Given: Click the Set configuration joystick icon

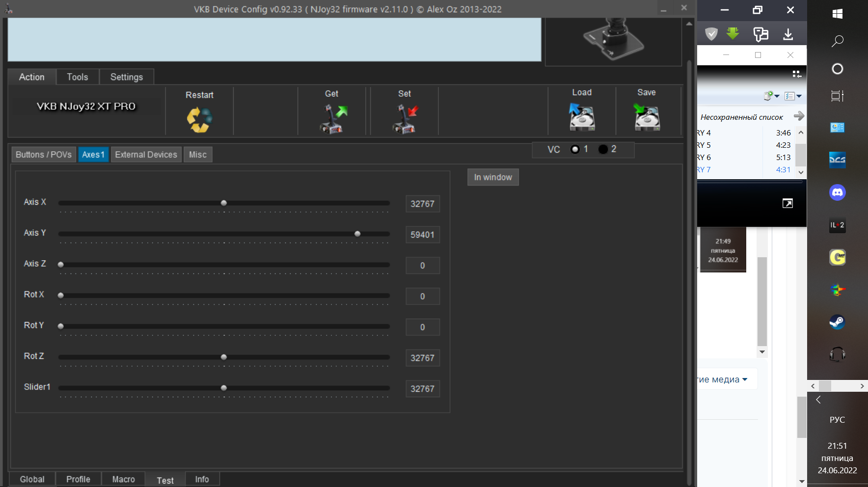Looking at the screenshot, I should [x=406, y=119].
